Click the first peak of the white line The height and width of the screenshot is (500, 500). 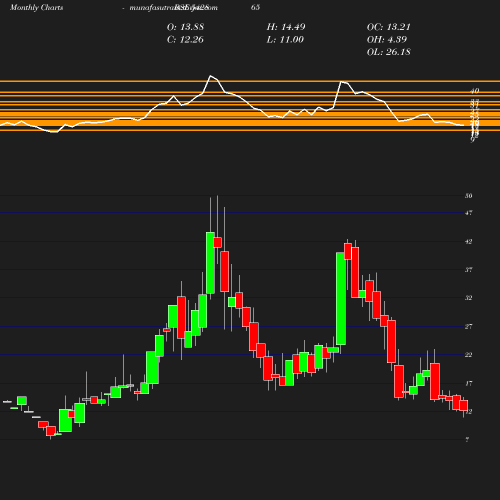(x=211, y=76)
